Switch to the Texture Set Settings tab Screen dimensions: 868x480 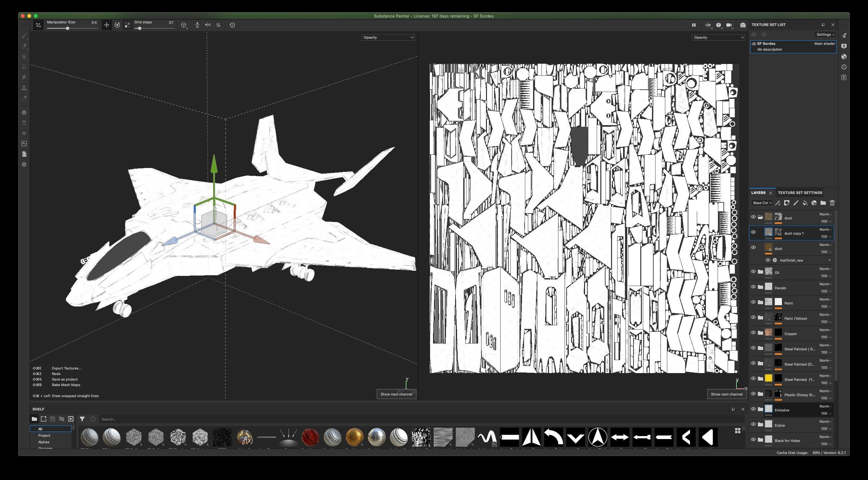click(x=800, y=193)
